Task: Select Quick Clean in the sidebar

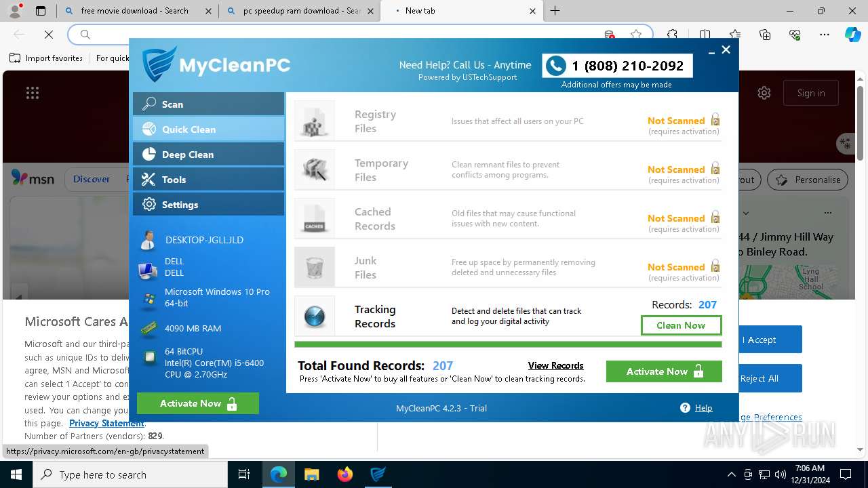Action: (208, 129)
